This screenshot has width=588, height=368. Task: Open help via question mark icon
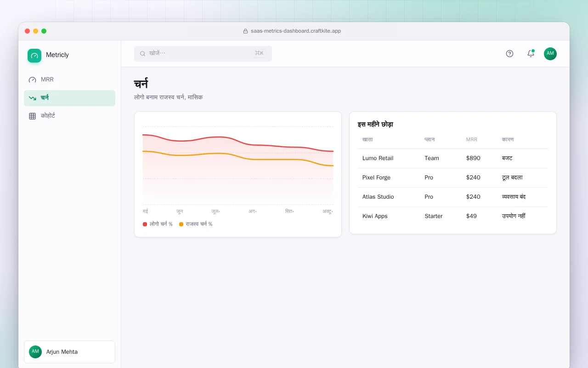509,54
